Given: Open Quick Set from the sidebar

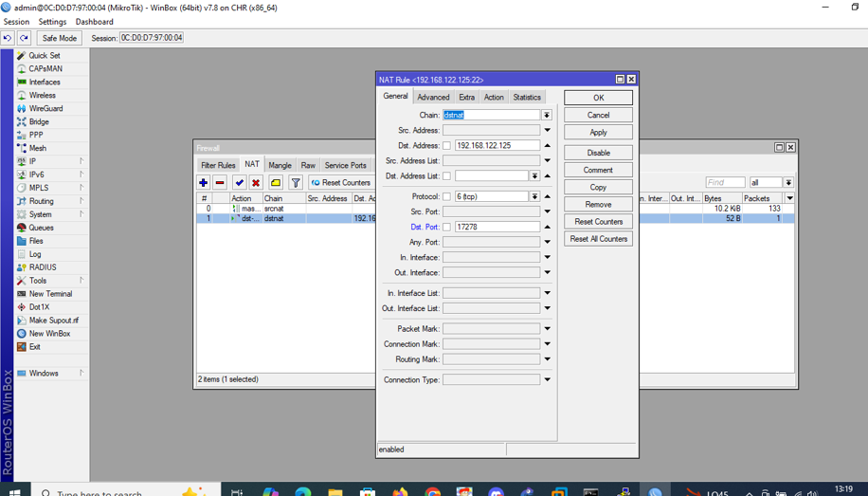Looking at the screenshot, I should click(45, 55).
